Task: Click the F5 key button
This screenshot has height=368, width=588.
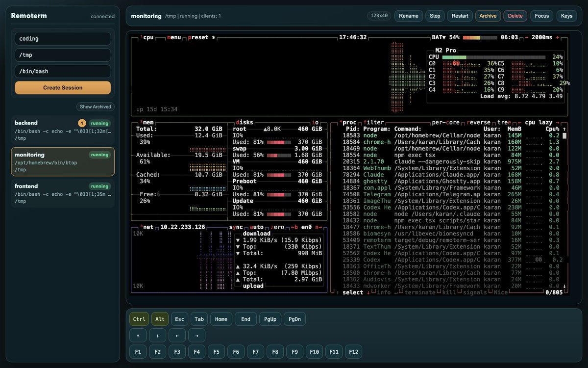Action: (216, 352)
